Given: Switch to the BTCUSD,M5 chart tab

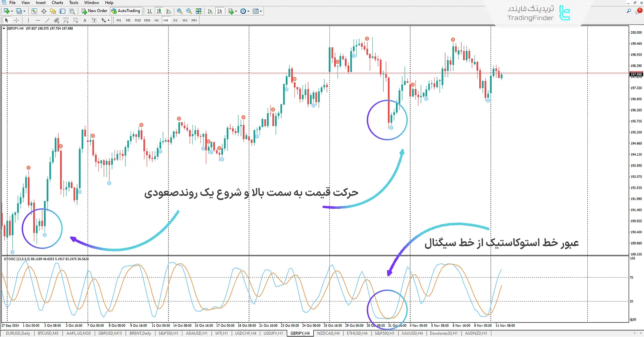Looking at the screenshot, I should point(48,333).
